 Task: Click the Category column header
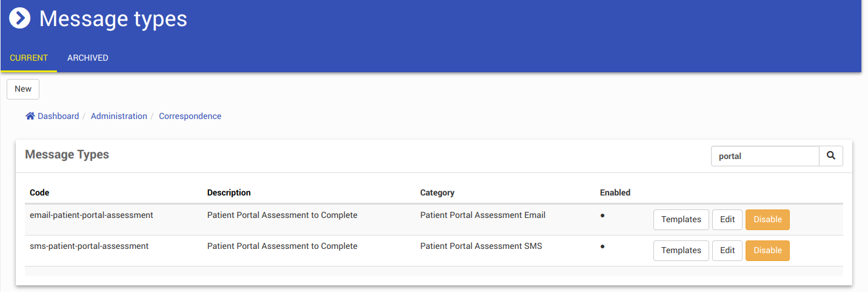[437, 192]
